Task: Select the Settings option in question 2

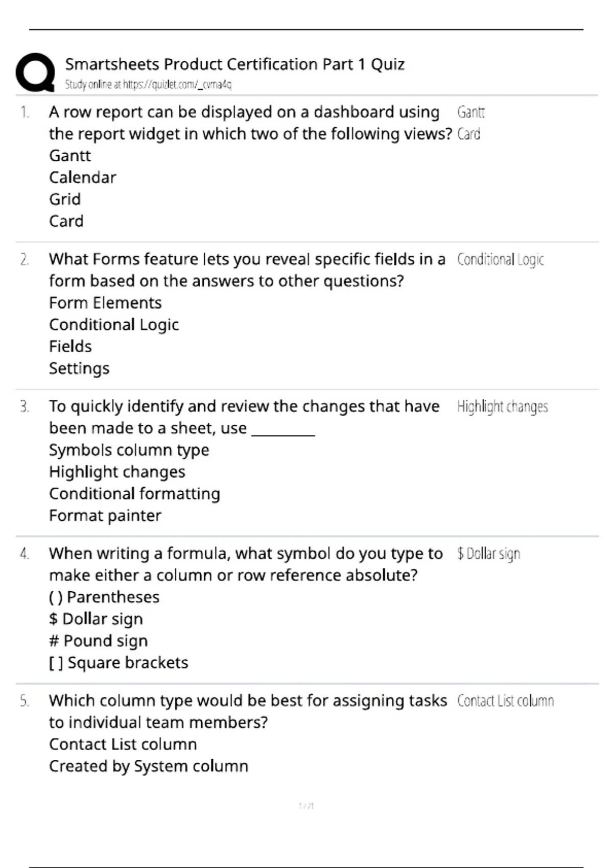Action: pos(79,369)
